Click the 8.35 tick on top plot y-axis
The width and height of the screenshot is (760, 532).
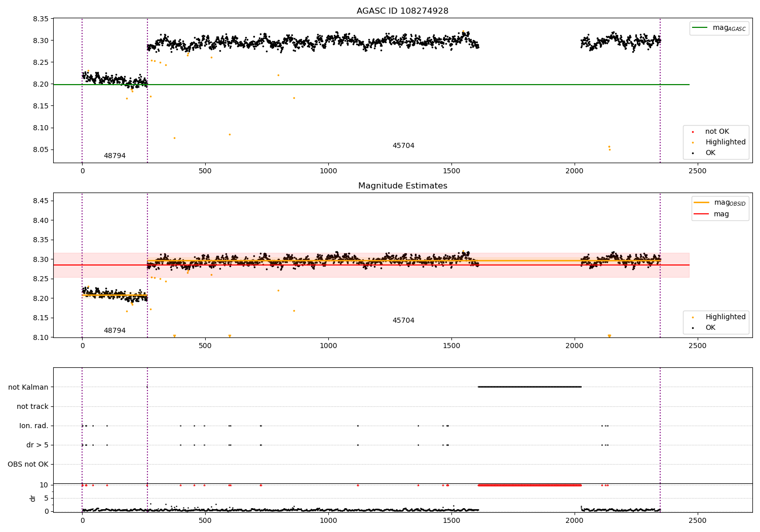[x=41, y=19]
